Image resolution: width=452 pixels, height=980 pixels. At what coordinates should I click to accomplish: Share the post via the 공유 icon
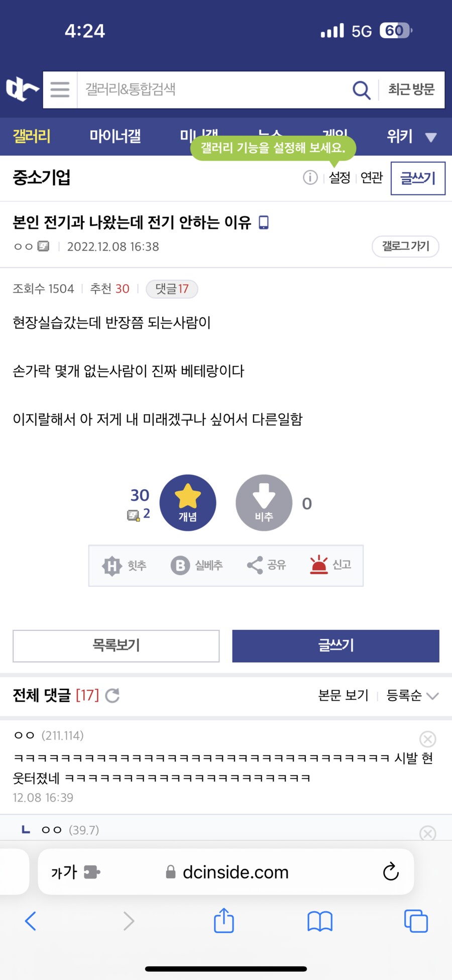pos(254,565)
